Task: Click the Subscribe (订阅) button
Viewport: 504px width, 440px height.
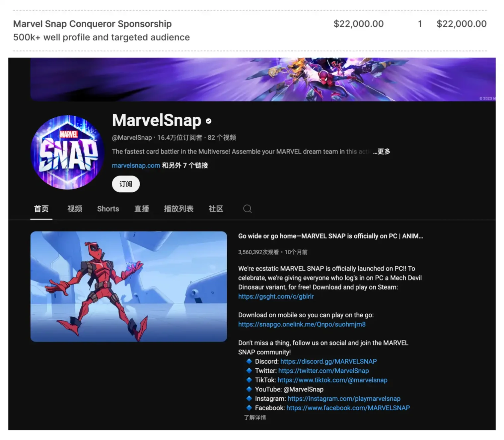Action: (126, 184)
